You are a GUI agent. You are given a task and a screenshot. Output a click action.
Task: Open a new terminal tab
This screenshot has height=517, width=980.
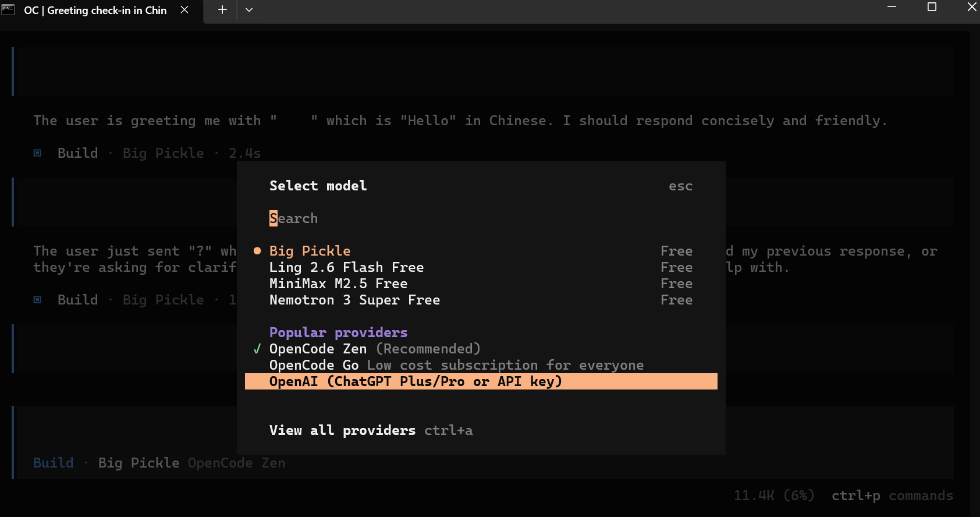point(222,10)
